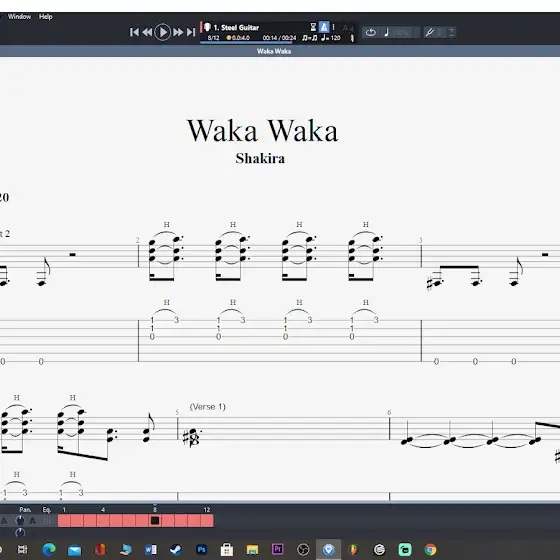The height and width of the screenshot is (560, 560).
Task: Open Microsoft Store from the taskbar
Action: 227,549
